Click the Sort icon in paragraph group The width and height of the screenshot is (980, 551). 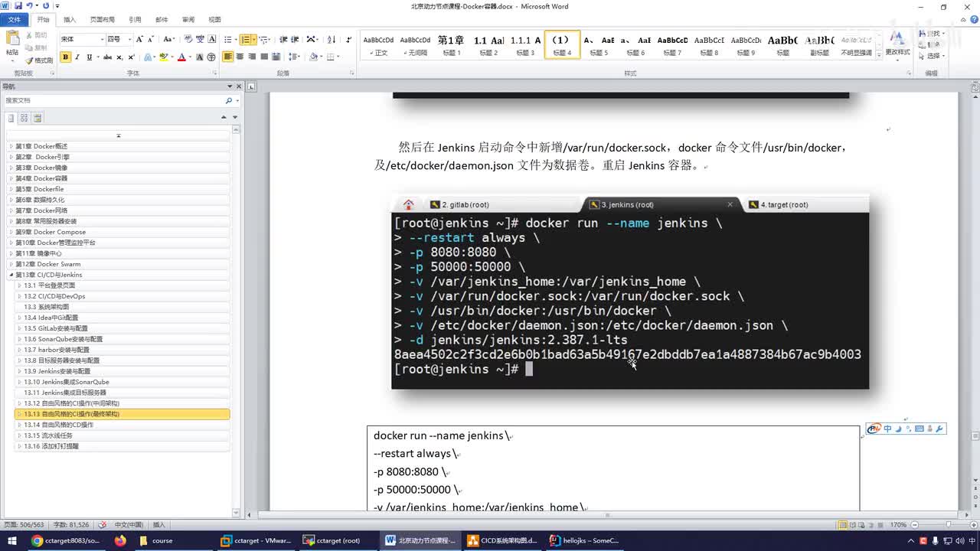332,39
